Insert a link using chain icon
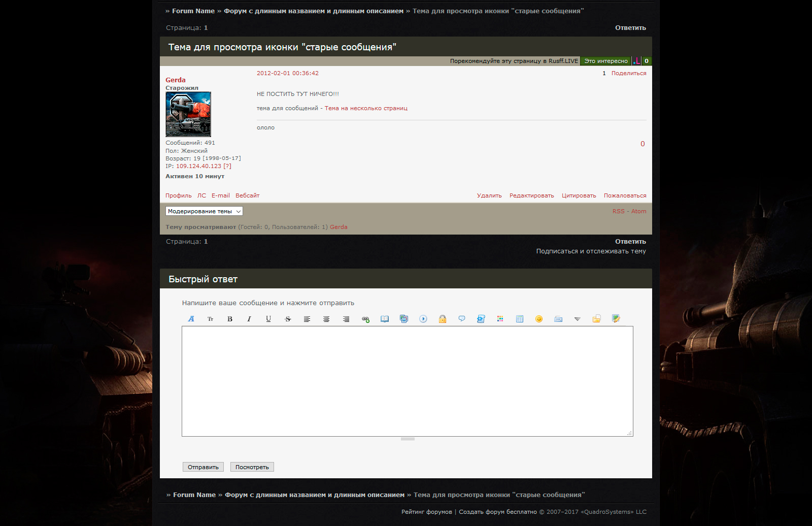This screenshot has height=526, width=812. [365, 319]
